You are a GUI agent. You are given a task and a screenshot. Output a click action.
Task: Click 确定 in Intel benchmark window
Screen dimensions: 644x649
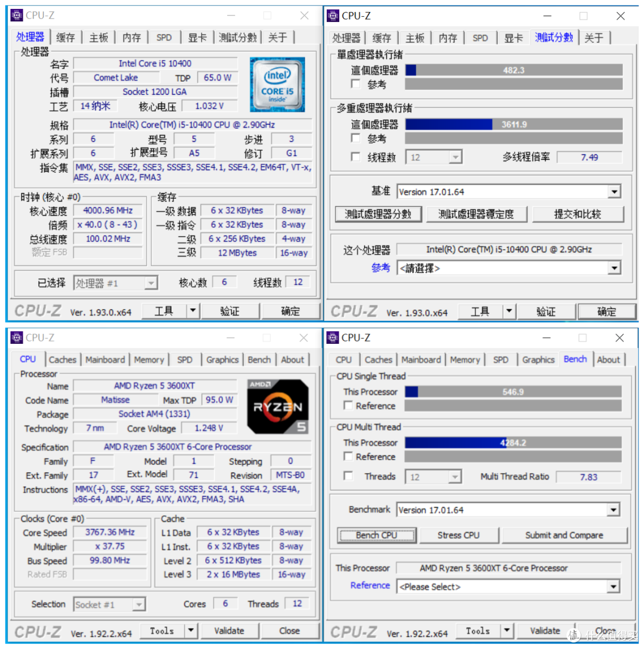(x=606, y=312)
